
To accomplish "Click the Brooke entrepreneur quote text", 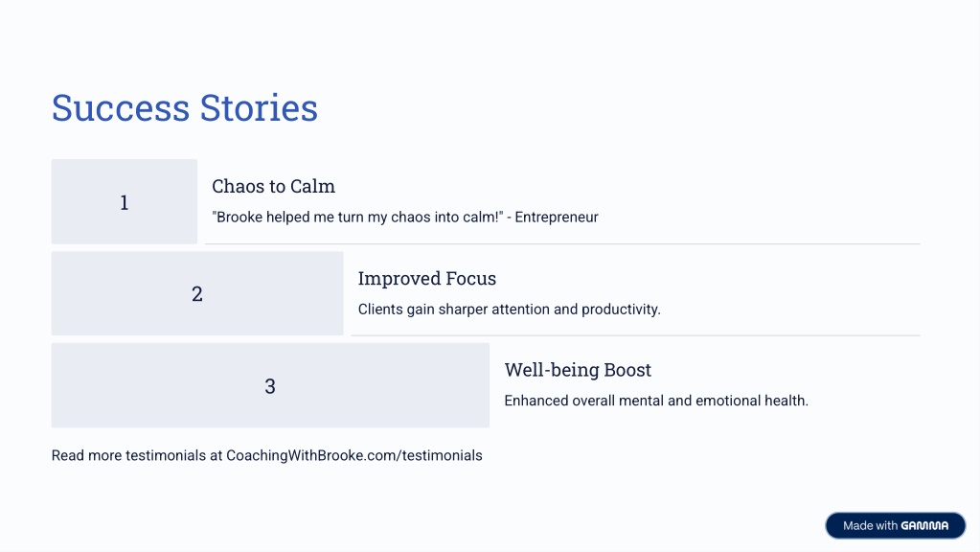I will (405, 217).
